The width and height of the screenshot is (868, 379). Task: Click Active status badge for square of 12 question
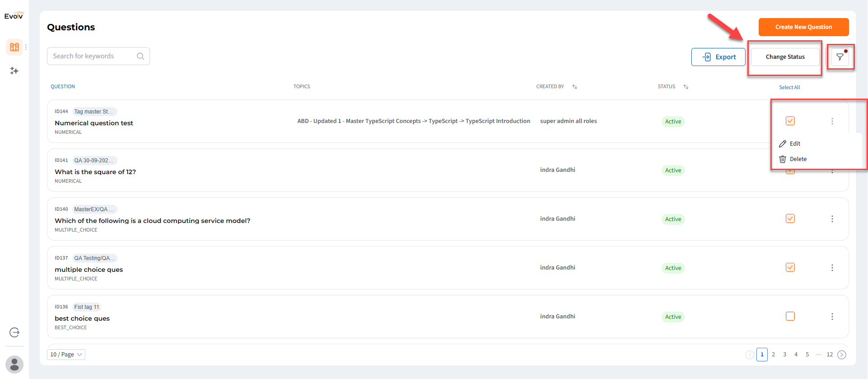pos(673,171)
